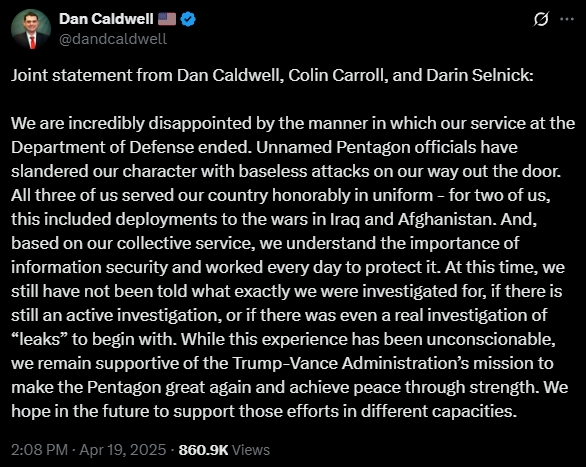Click the word 'unconscionable' in the post
Image resolution: width=586 pixels, height=467 pixels.
(x=491, y=339)
